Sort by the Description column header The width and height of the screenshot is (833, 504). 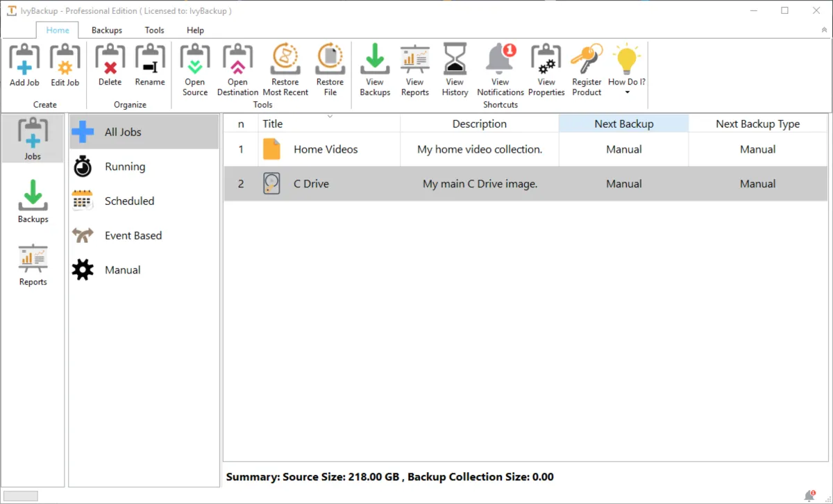(x=480, y=124)
